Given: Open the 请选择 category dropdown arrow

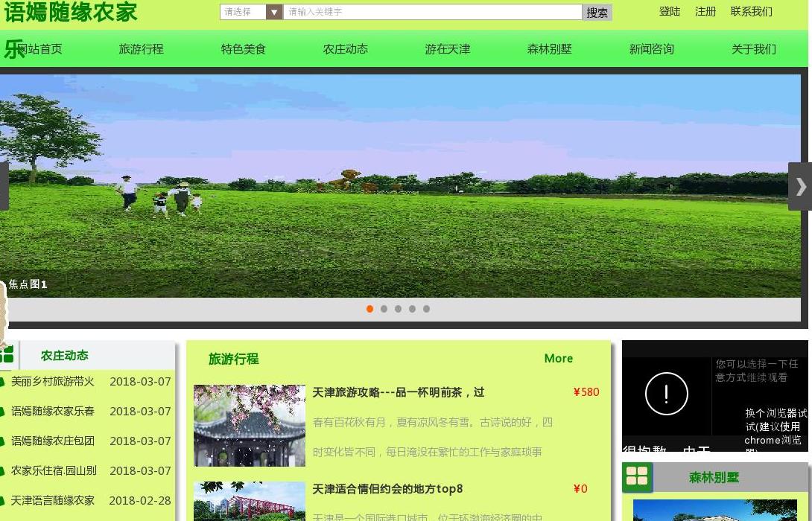Looking at the screenshot, I should [274, 12].
